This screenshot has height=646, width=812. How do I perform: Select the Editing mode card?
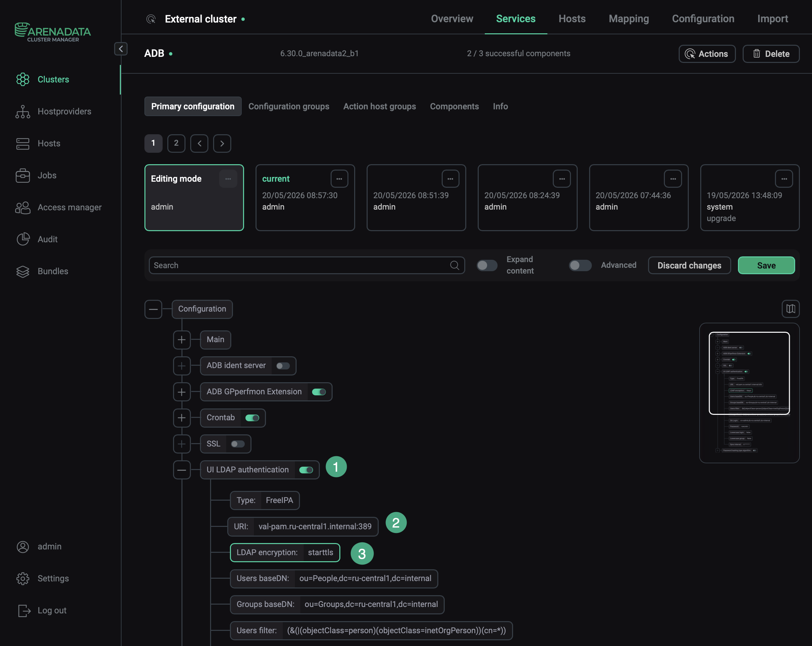tap(194, 198)
